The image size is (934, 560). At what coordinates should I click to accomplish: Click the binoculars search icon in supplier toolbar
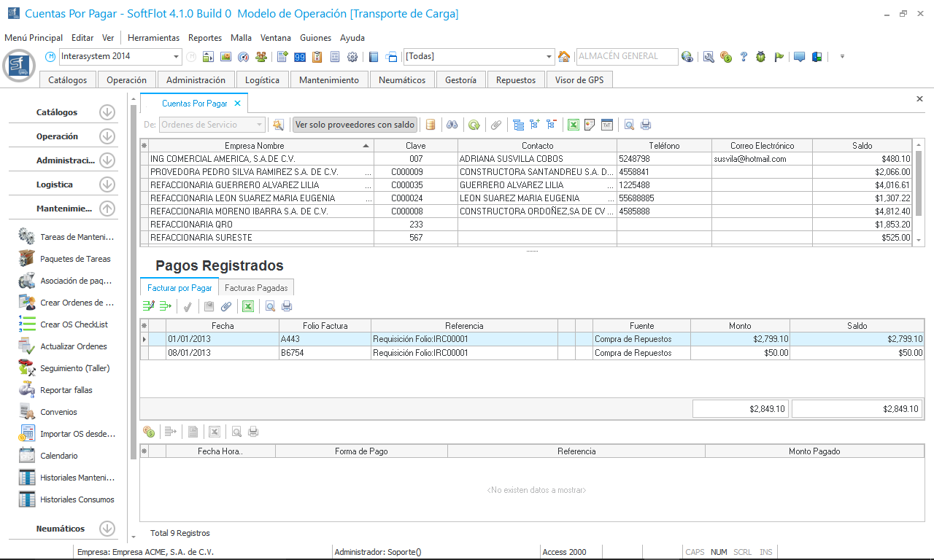coord(452,125)
